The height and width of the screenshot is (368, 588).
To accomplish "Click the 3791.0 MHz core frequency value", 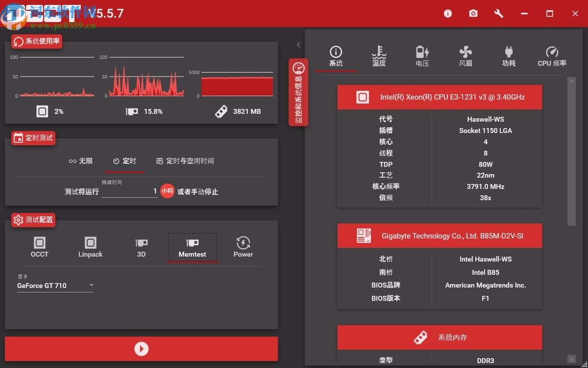I will (x=486, y=186).
